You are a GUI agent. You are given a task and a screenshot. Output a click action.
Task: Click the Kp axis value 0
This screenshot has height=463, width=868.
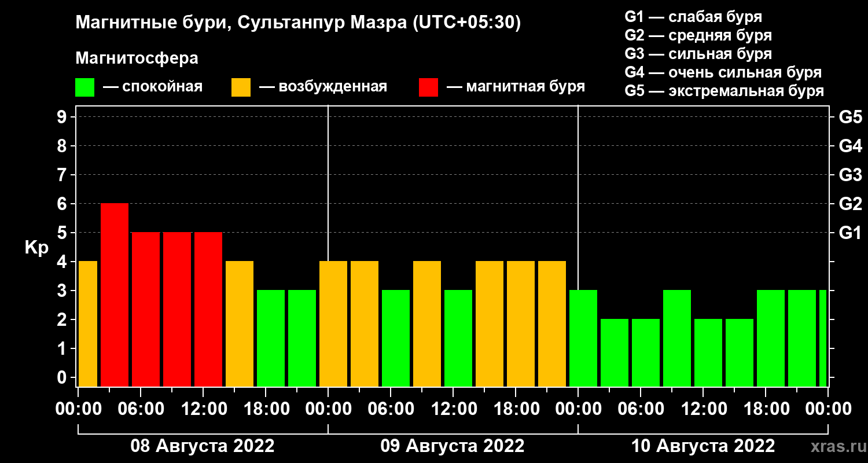tap(63, 377)
